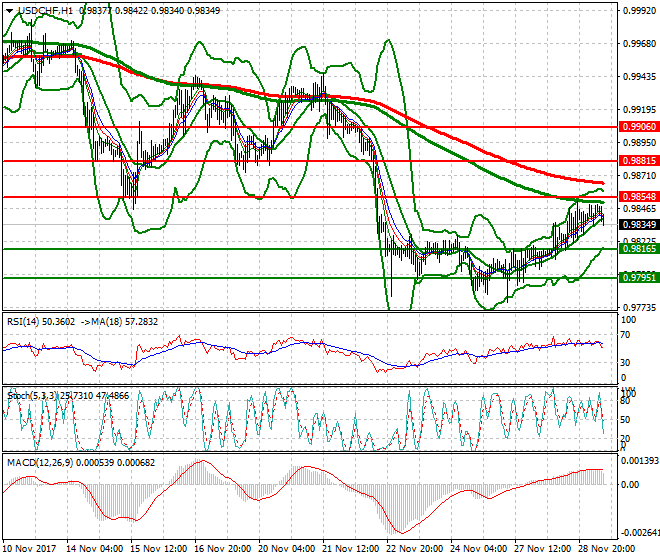Click the 10 Nov 2017 date label

click(28, 550)
